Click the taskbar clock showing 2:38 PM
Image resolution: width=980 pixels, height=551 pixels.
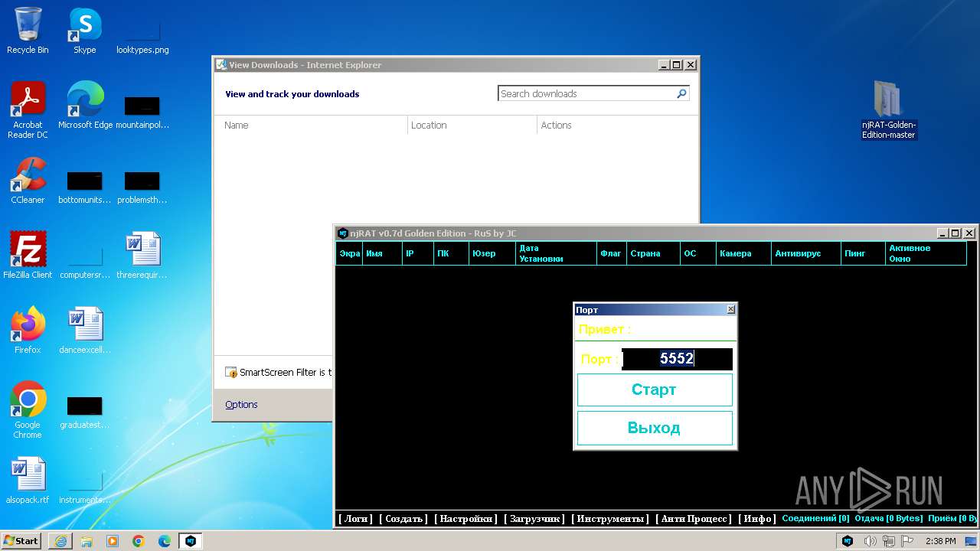[941, 541]
